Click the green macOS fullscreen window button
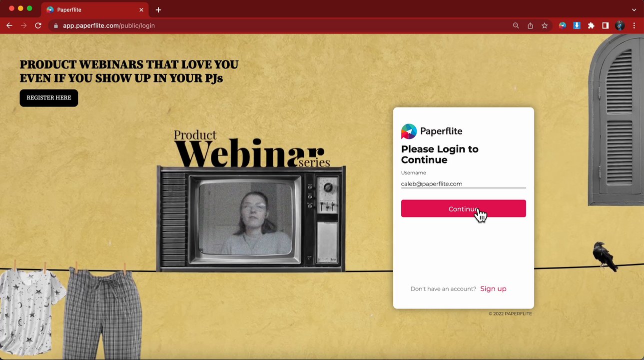Viewport: 644px width, 360px height. click(x=29, y=8)
